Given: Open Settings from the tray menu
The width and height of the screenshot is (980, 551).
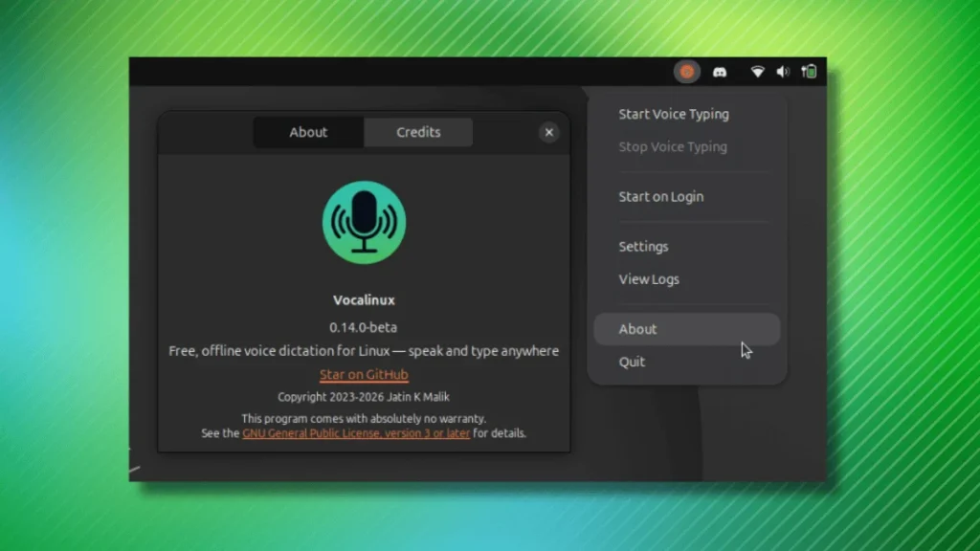Looking at the screenshot, I should pyautogui.click(x=644, y=247).
